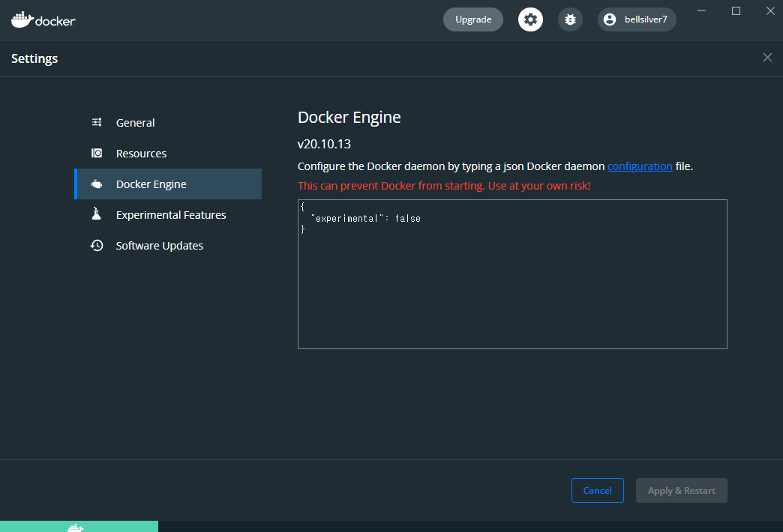
Task: Open the bellsilver7 account menu
Action: pos(637,19)
